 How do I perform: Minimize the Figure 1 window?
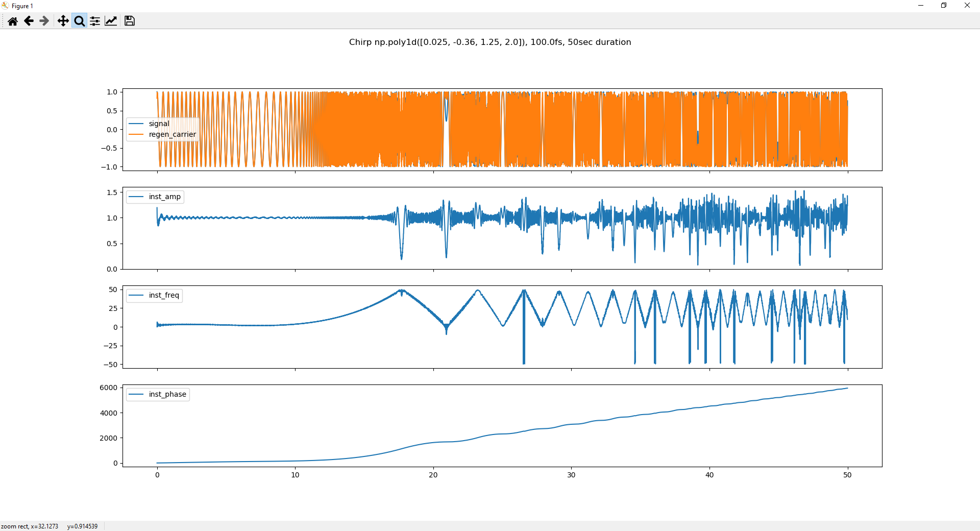coord(921,6)
